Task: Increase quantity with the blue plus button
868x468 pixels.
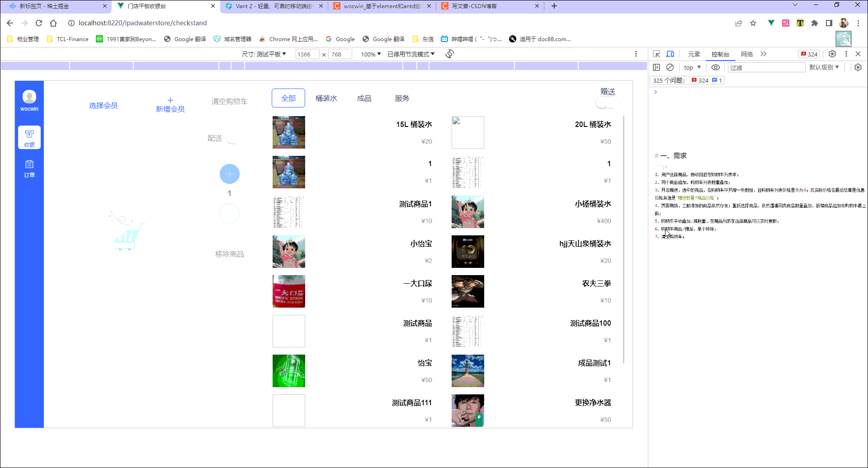Action: point(230,174)
